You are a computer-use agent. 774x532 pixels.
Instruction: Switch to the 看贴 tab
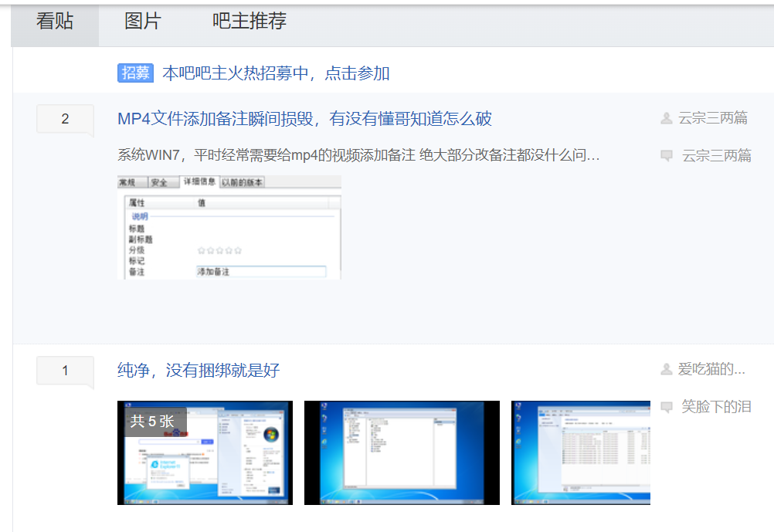pos(55,22)
